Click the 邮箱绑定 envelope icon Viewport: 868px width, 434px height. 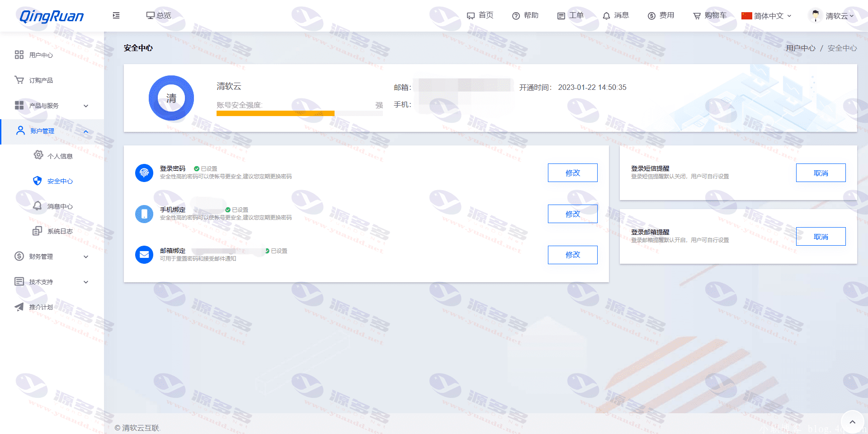pyautogui.click(x=144, y=255)
